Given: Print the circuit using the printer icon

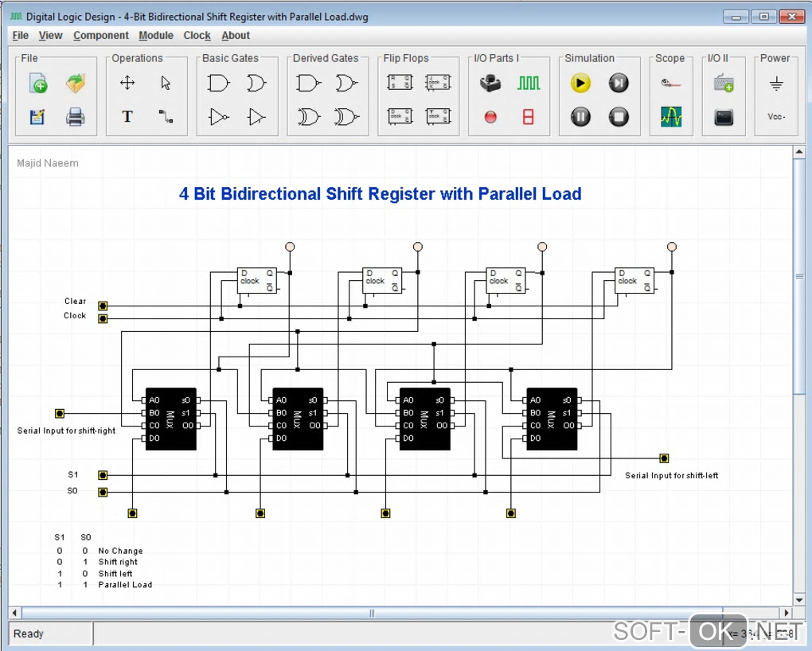Looking at the screenshot, I should click(75, 117).
